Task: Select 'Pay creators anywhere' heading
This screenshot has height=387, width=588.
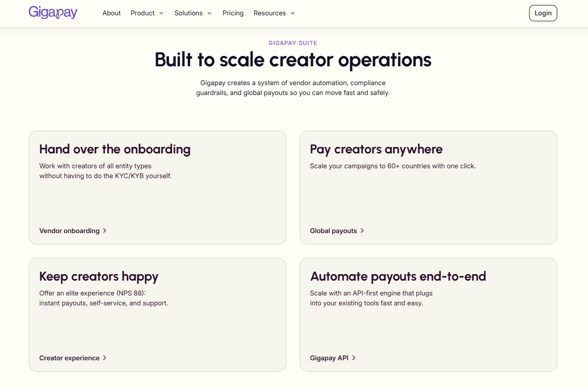Action: point(376,149)
